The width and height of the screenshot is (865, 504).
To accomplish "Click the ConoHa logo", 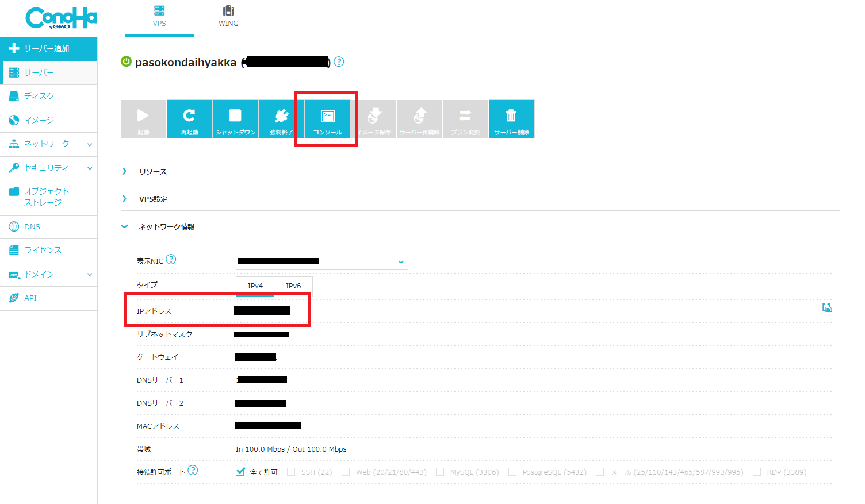I will (x=61, y=18).
